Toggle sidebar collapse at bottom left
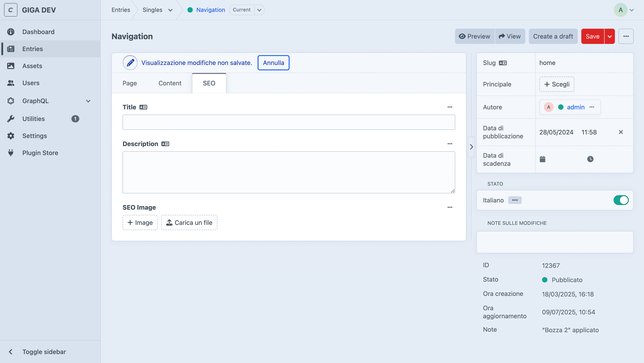 tap(11, 352)
